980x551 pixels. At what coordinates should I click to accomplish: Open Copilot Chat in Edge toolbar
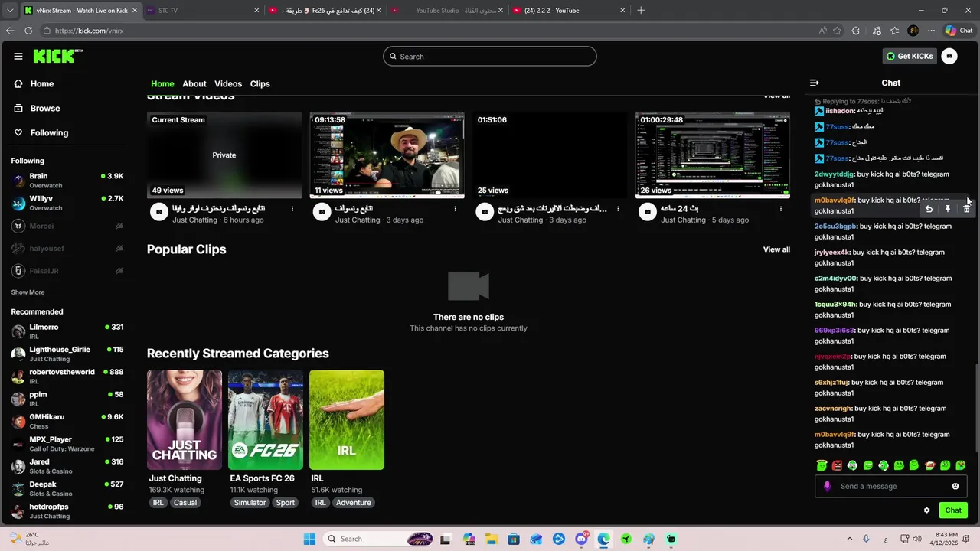click(x=959, y=31)
